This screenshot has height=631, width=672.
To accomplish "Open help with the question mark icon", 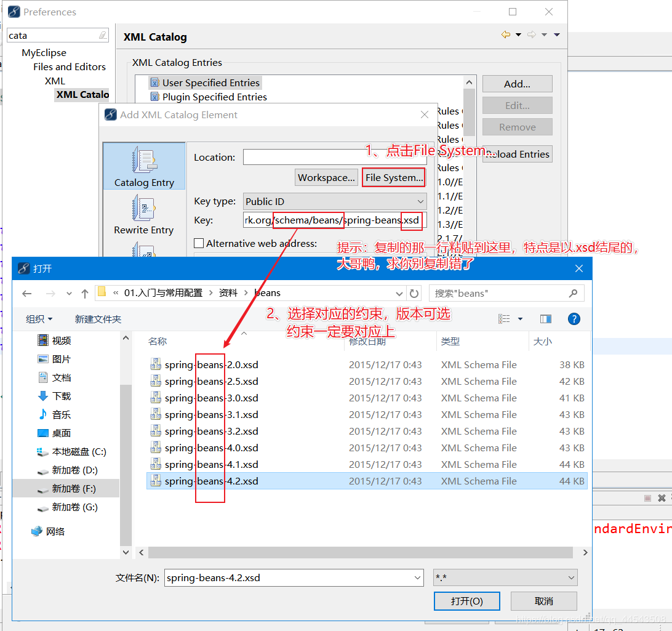I will coord(574,319).
